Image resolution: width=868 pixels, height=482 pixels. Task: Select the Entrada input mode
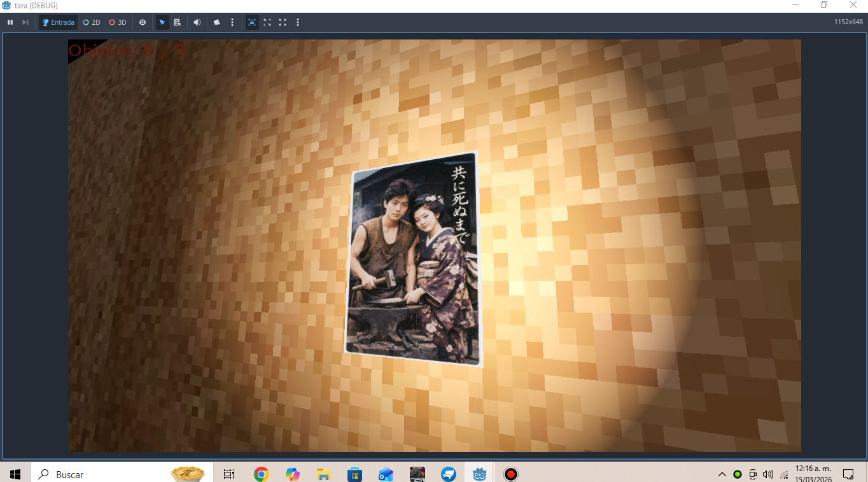(59, 22)
